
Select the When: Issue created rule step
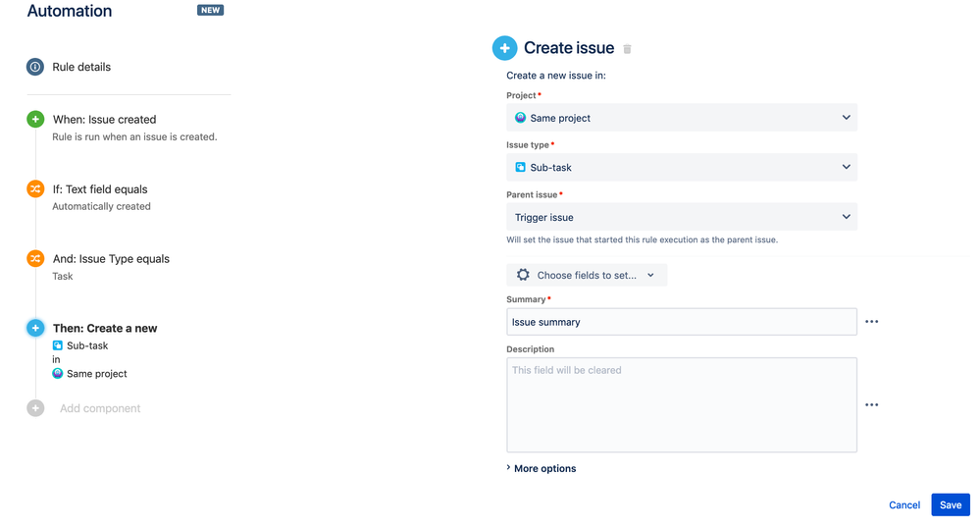pyautogui.click(x=104, y=120)
